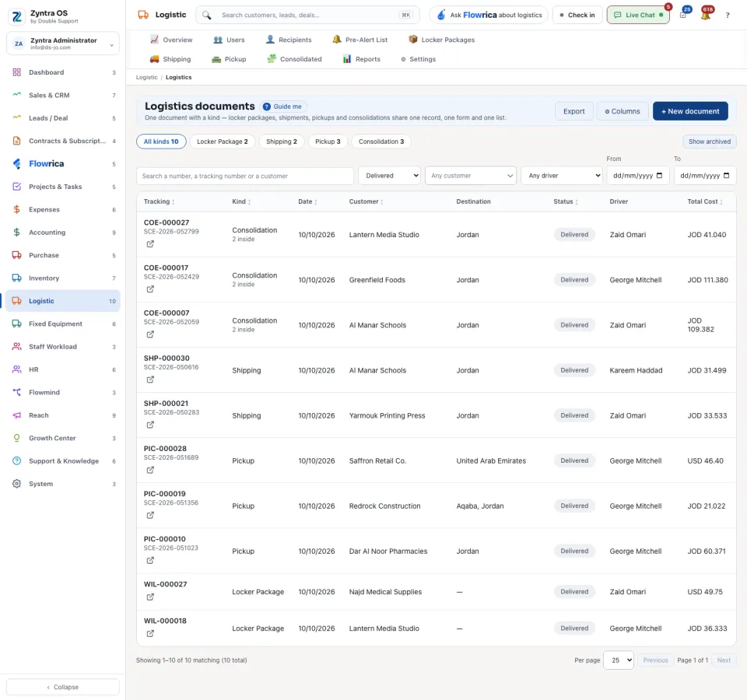Filter by Pickup 3 kind
This screenshot has width=747, height=700.
[328, 142]
